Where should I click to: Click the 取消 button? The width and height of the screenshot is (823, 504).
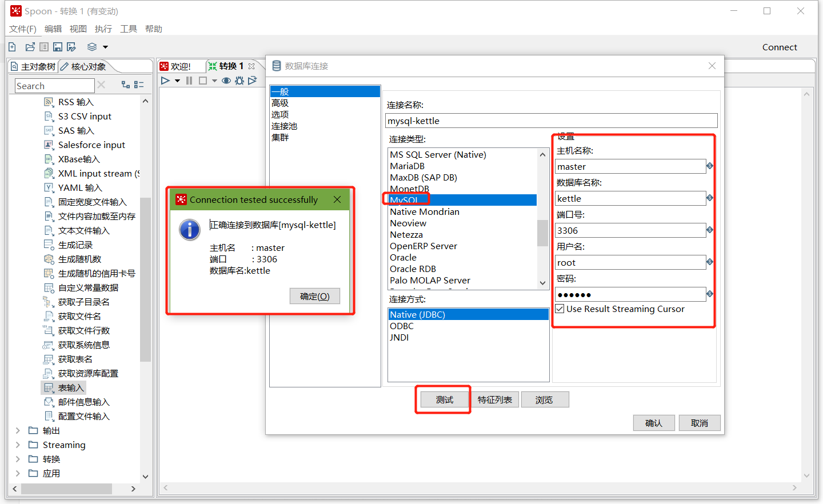(x=700, y=423)
